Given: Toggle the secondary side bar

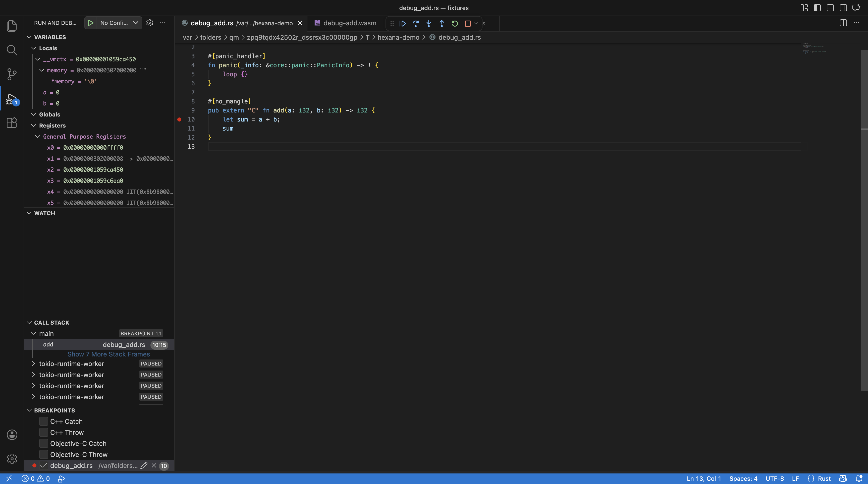Looking at the screenshot, I should click(x=843, y=8).
